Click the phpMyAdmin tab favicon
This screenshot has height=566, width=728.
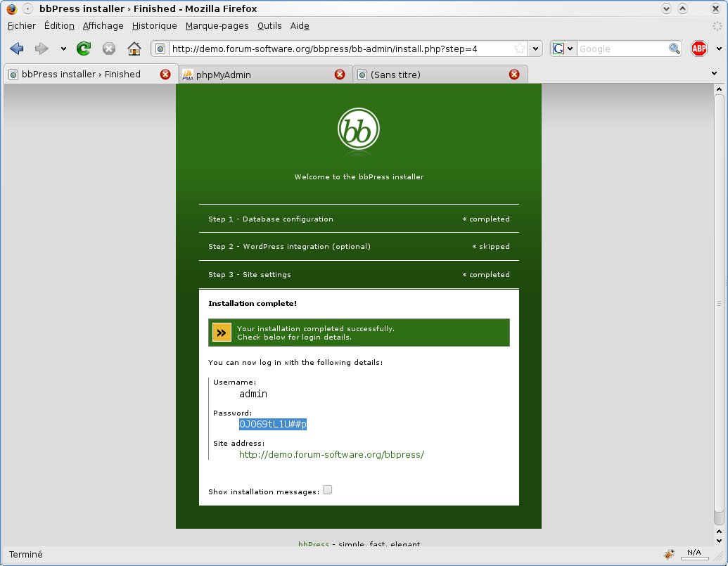(x=188, y=75)
